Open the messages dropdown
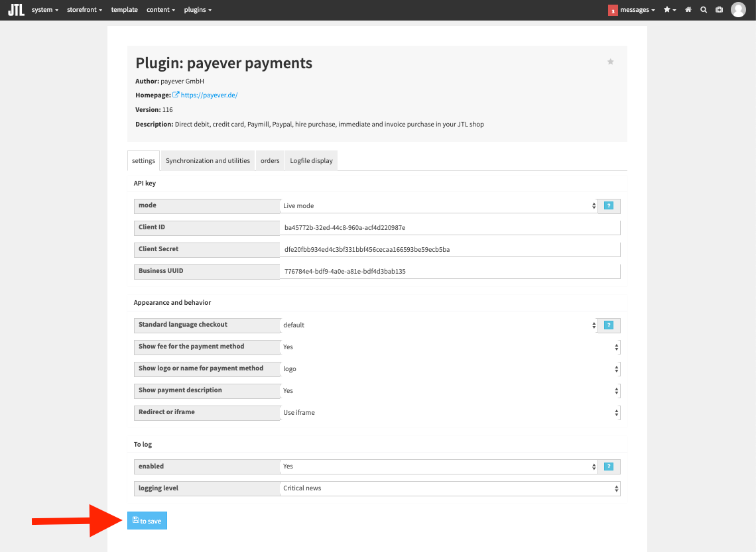 tap(637, 10)
